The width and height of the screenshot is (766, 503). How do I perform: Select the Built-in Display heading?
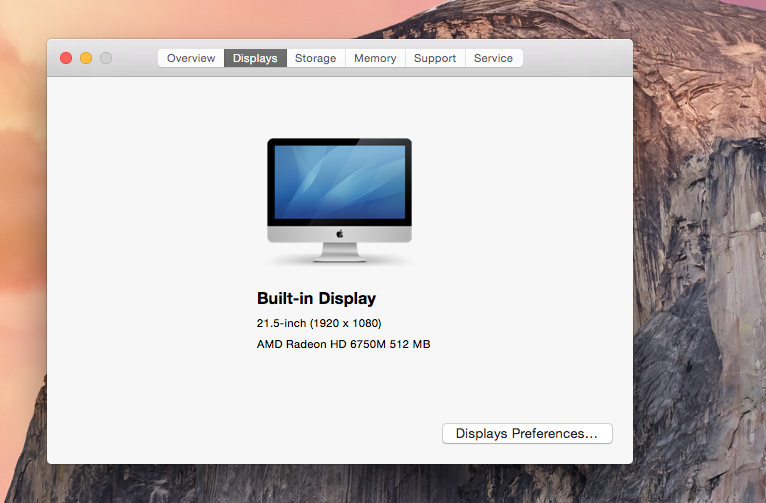tap(317, 298)
